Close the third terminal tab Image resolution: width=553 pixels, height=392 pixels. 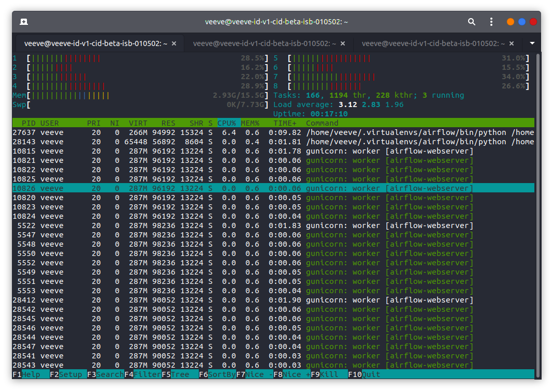(x=512, y=43)
